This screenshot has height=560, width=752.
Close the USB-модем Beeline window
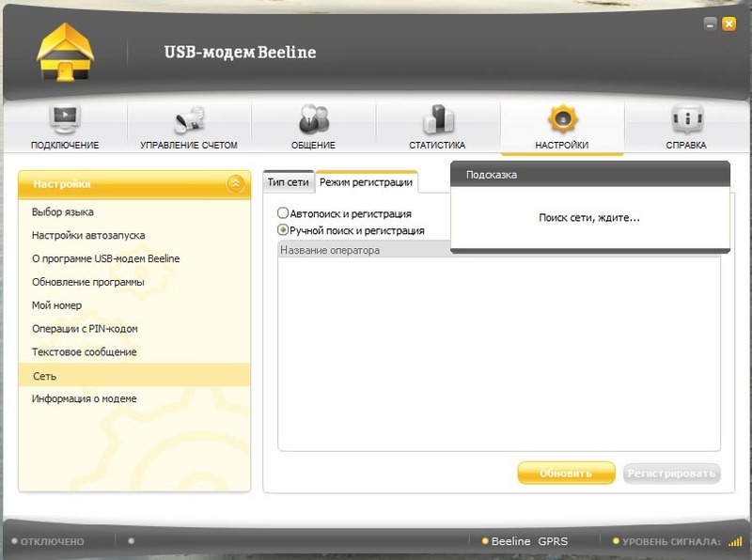point(728,23)
